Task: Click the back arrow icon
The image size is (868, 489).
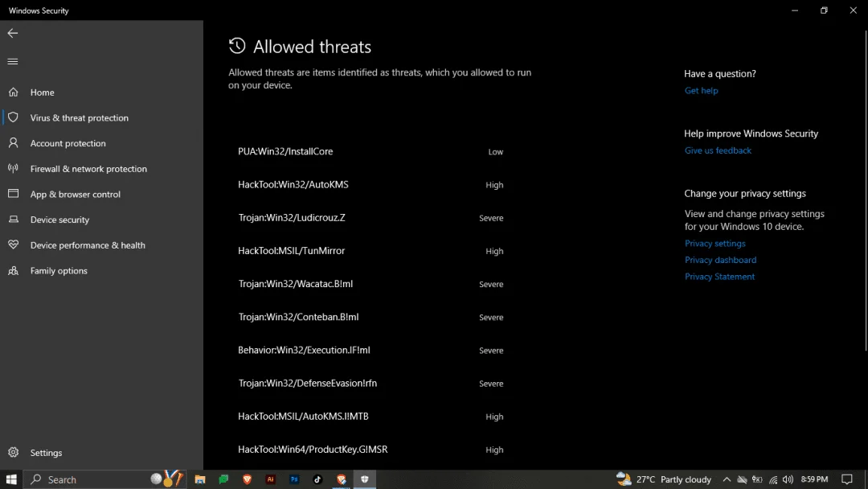Action: tap(13, 33)
